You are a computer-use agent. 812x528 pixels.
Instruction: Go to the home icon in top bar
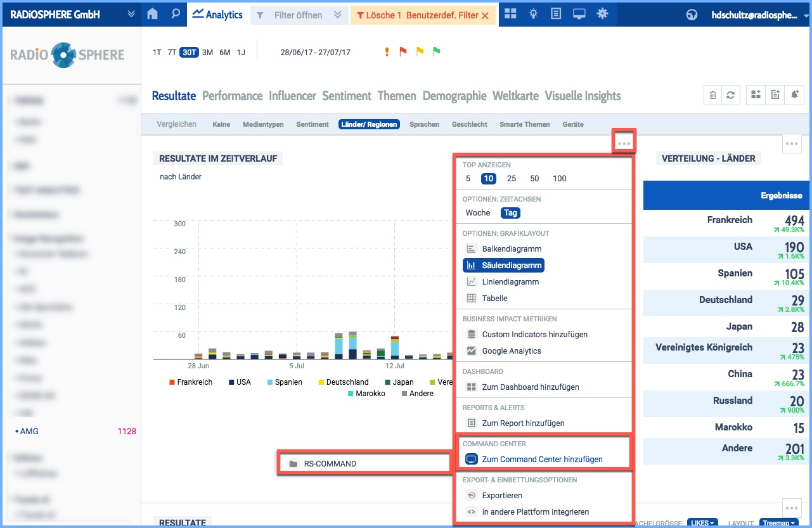(152, 13)
